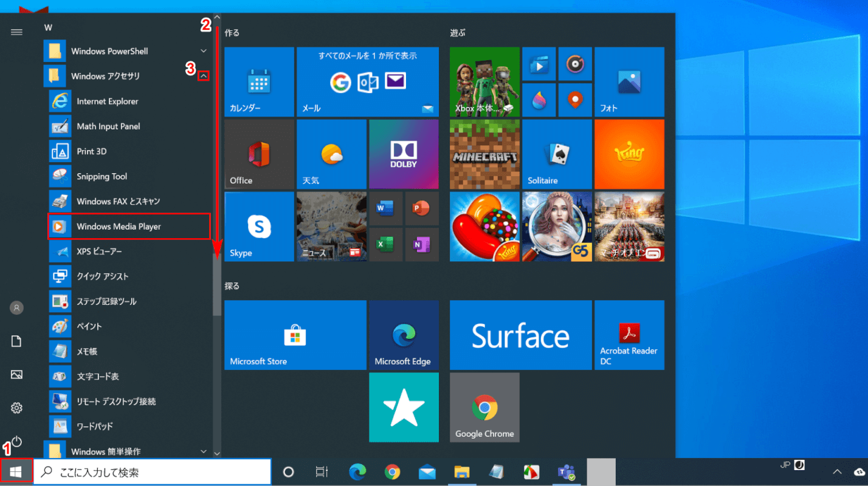
Task: Open the small Word tile
Action: (x=385, y=208)
